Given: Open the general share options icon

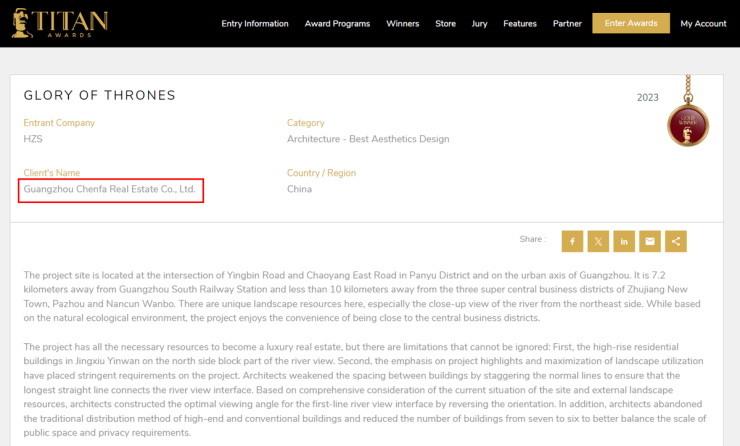Looking at the screenshot, I should click(x=676, y=241).
